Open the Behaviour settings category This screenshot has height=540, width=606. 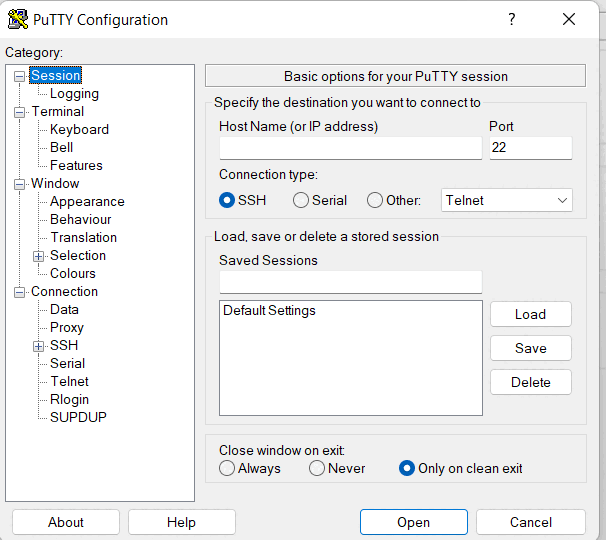click(x=81, y=219)
